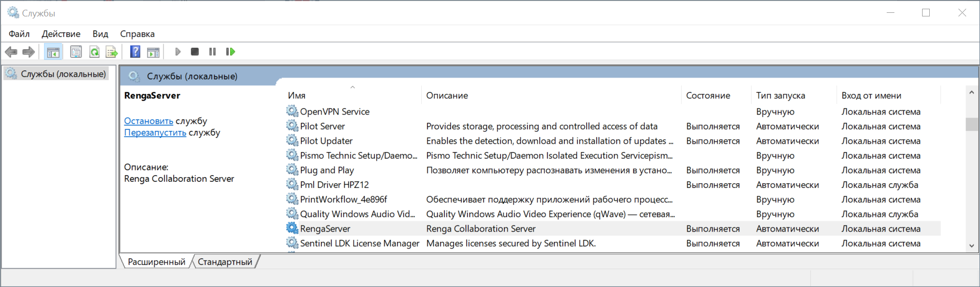Viewport: 980px width, 287px height.
Task: Click the Back arrow toolbar icon
Action: click(x=11, y=52)
